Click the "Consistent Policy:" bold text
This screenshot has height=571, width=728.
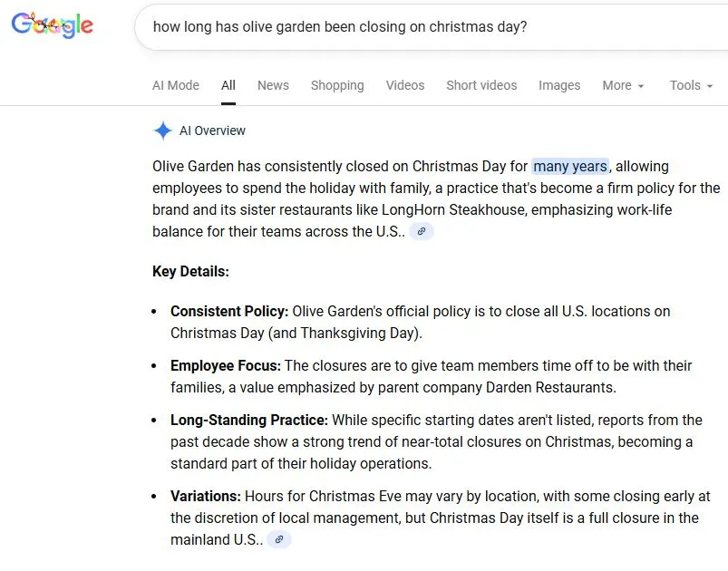point(229,312)
